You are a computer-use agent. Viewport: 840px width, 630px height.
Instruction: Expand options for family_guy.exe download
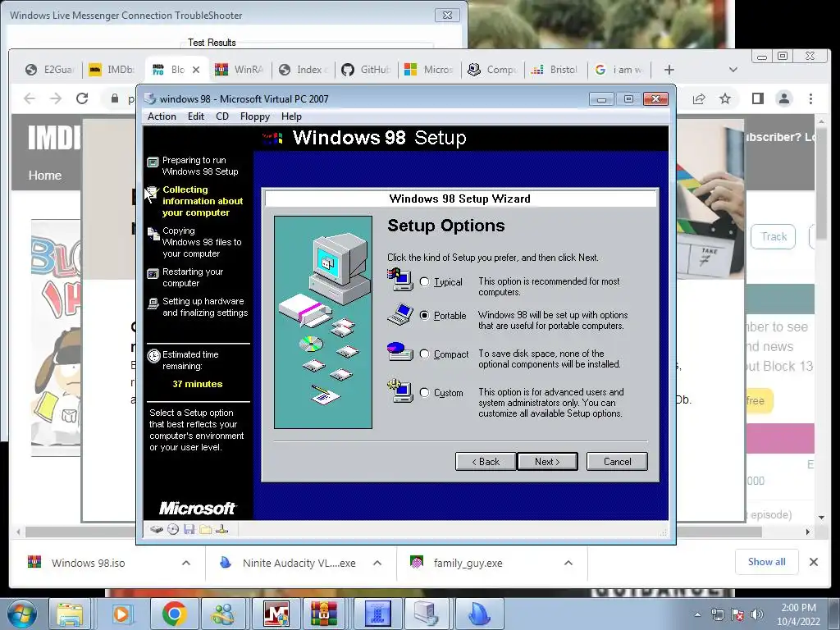click(568, 563)
